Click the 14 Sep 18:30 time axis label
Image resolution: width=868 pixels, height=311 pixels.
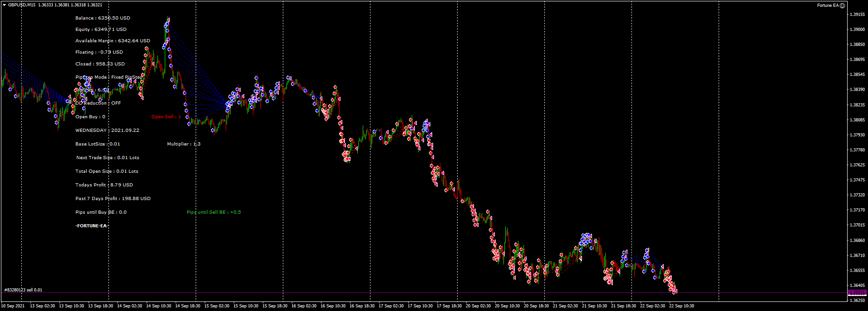coord(187,306)
